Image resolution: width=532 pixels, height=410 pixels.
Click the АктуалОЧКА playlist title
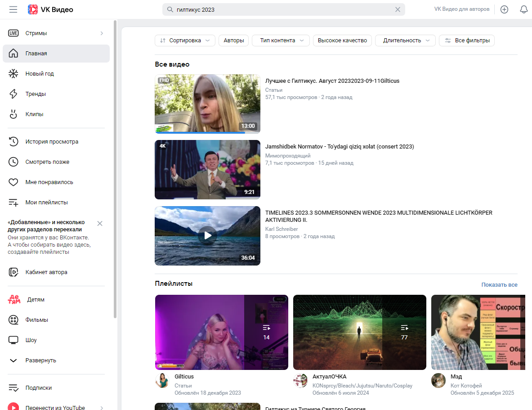pos(330,376)
